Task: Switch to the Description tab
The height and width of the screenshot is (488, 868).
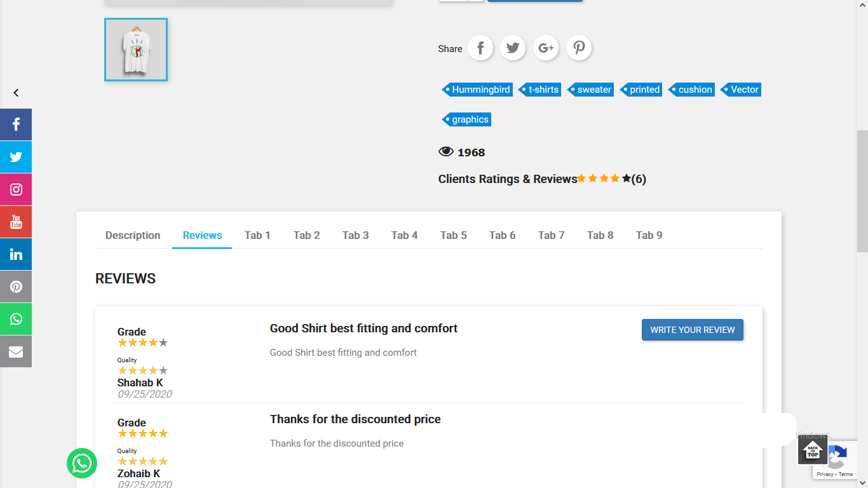Action: tap(133, 235)
